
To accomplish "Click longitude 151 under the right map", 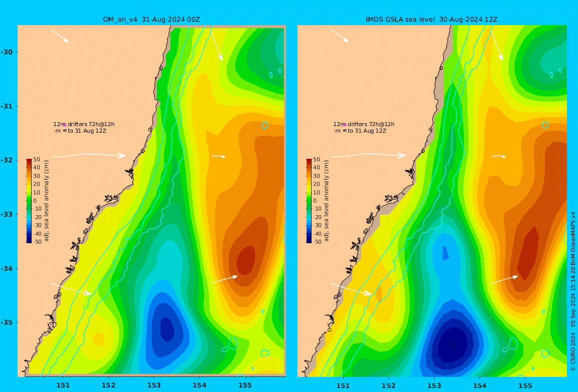I will [343, 385].
